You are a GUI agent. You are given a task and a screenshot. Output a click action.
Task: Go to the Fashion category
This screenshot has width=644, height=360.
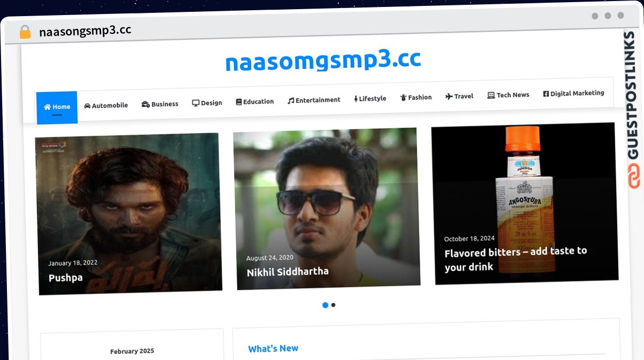(x=416, y=97)
